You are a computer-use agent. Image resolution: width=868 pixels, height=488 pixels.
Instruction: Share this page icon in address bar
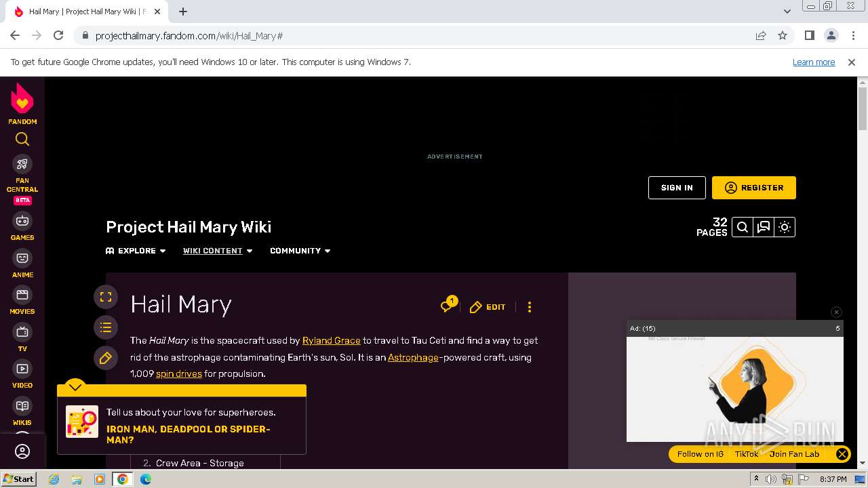tap(761, 35)
